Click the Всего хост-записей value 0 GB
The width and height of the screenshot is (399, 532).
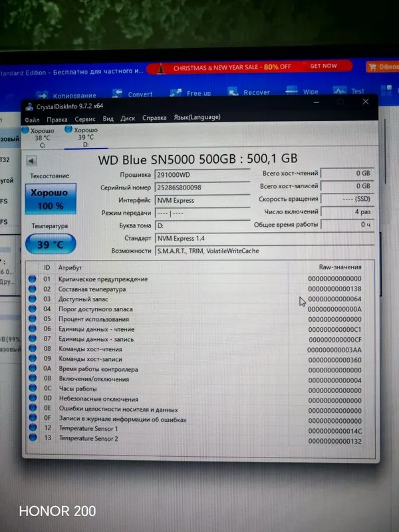coord(347,186)
